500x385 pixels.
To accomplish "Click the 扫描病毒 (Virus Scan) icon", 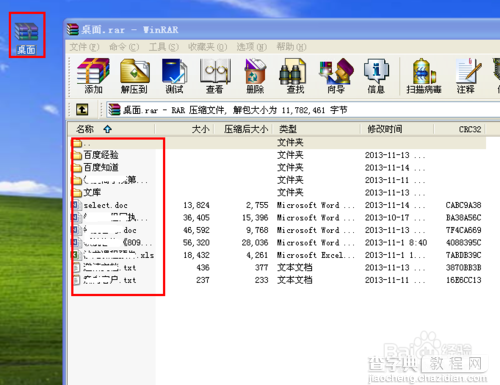I will point(424,76).
